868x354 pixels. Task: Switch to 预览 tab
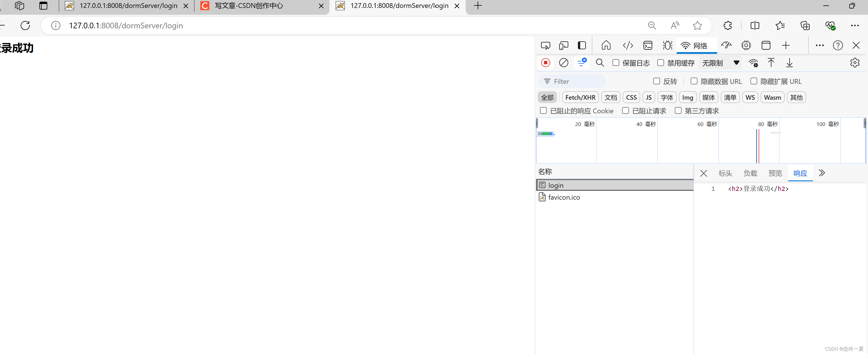coord(775,173)
